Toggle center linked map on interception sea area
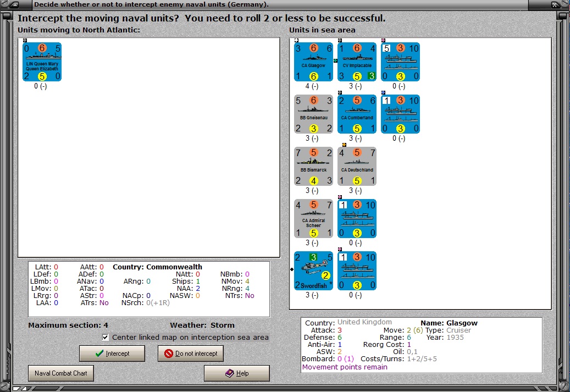Viewport: 570px width, 392px height. tap(106, 338)
